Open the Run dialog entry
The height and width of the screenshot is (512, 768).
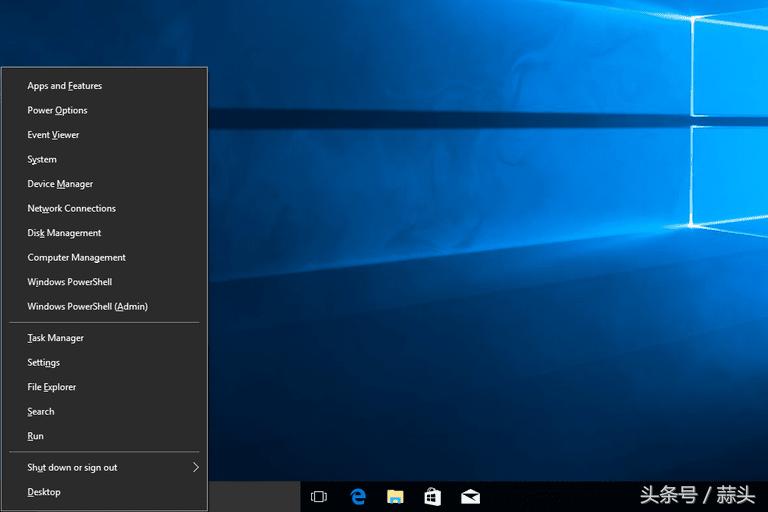104,436
